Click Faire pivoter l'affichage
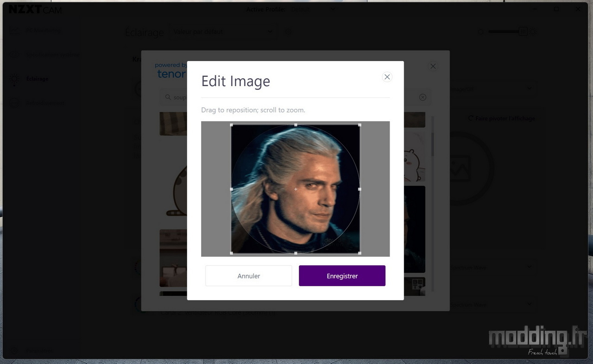The height and width of the screenshot is (364, 593). tap(501, 119)
